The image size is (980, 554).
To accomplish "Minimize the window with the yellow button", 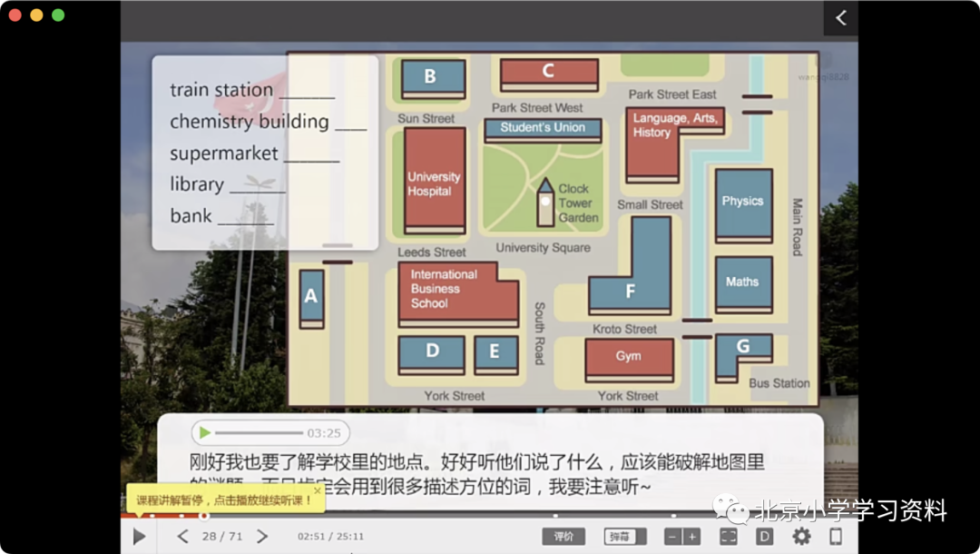I will 37,15.
